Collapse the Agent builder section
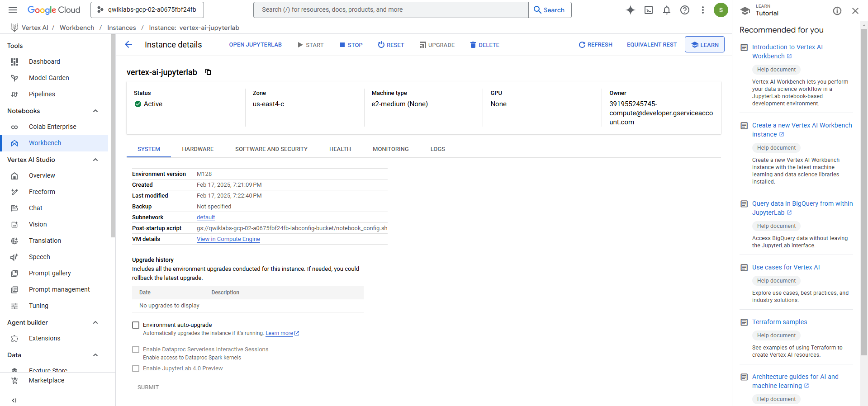The height and width of the screenshot is (406, 868). coord(95,322)
